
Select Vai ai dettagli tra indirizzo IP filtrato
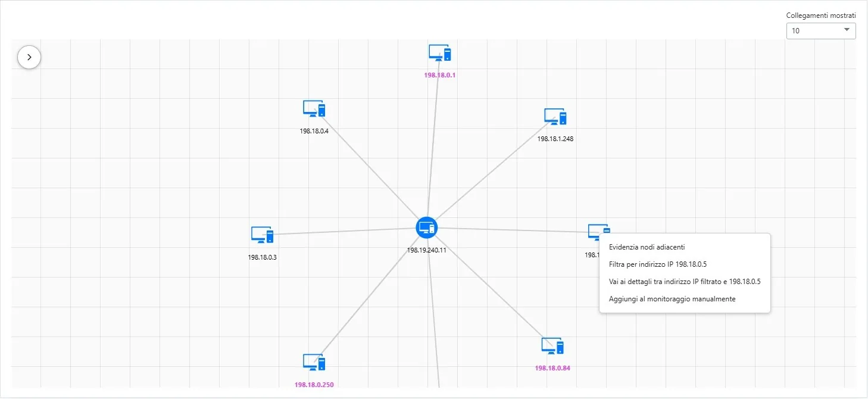click(685, 282)
